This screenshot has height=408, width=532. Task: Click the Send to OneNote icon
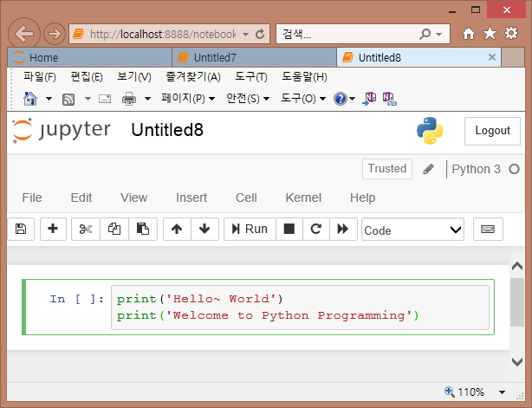pyautogui.click(x=369, y=99)
